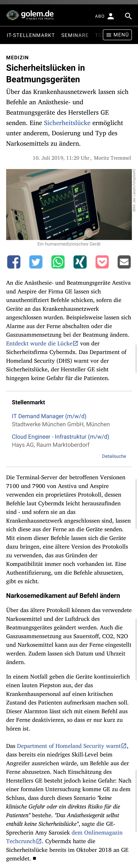
Task: Save article to Pocket
Action: (x=102, y=262)
